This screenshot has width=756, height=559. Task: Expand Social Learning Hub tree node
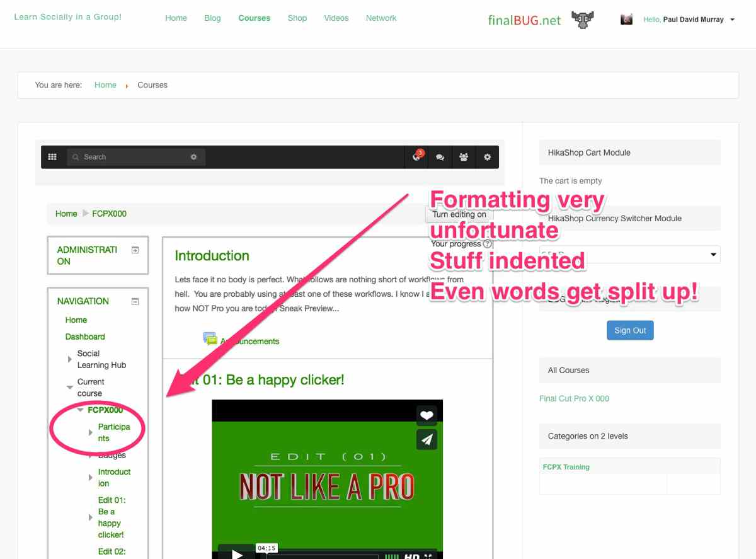click(x=69, y=359)
